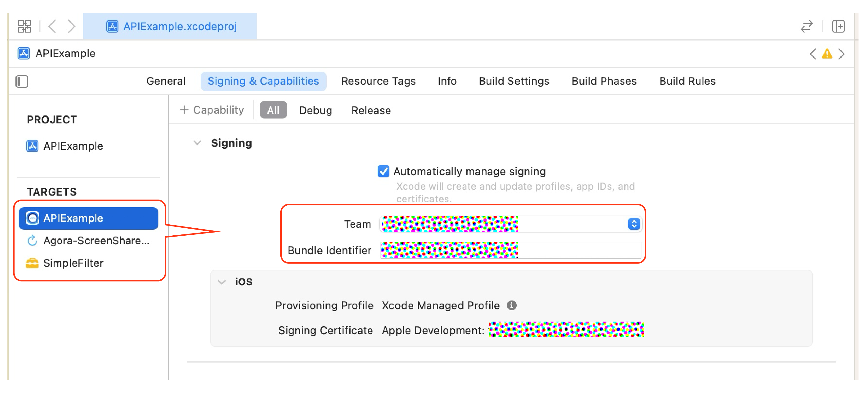Open the Resource Tags tab
868x393 pixels.
pyautogui.click(x=378, y=81)
